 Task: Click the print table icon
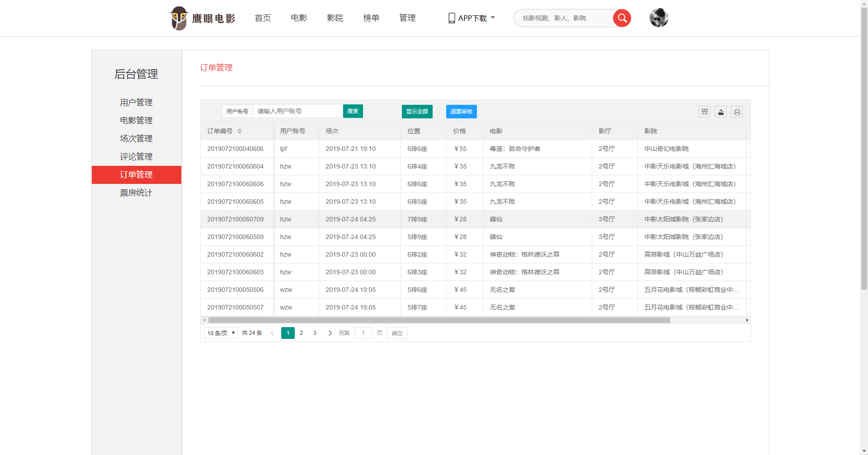tap(737, 112)
